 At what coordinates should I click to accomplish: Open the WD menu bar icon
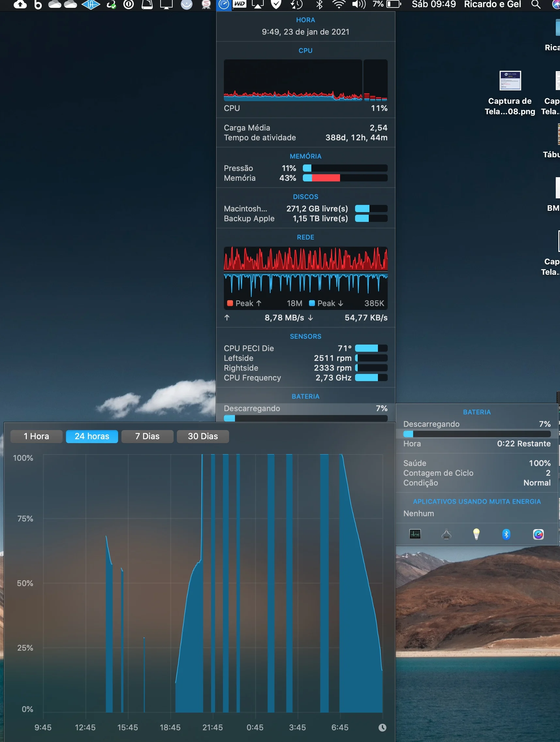240,4
